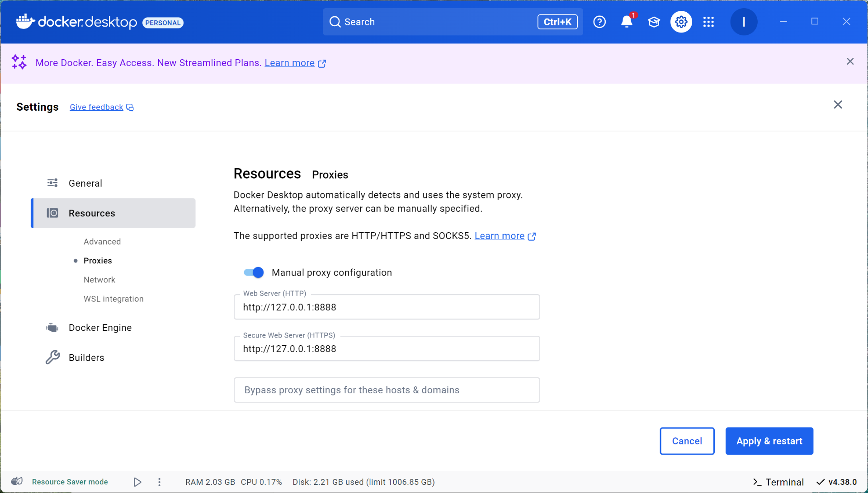Click the Manual proxy configuration label
Image resolution: width=868 pixels, height=493 pixels.
(332, 272)
